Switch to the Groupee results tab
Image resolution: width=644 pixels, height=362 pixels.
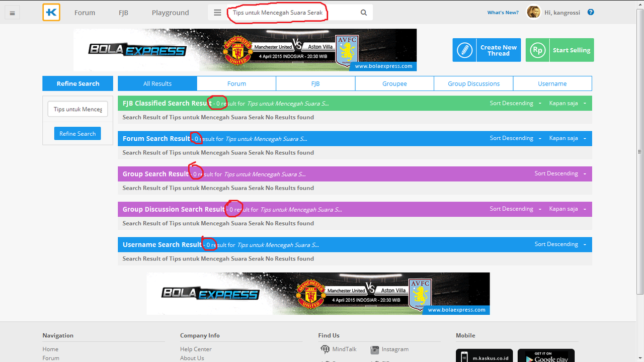394,83
